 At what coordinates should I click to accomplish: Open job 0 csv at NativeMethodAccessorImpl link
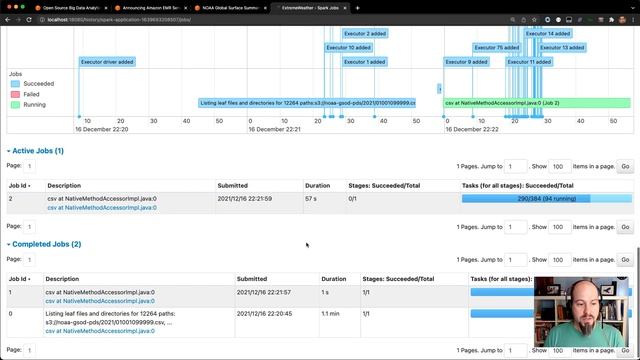click(x=100, y=331)
